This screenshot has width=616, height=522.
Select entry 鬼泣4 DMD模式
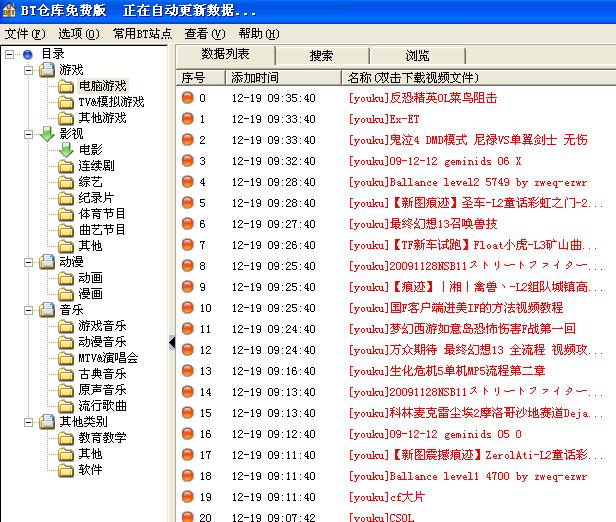pyautogui.click(x=468, y=140)
